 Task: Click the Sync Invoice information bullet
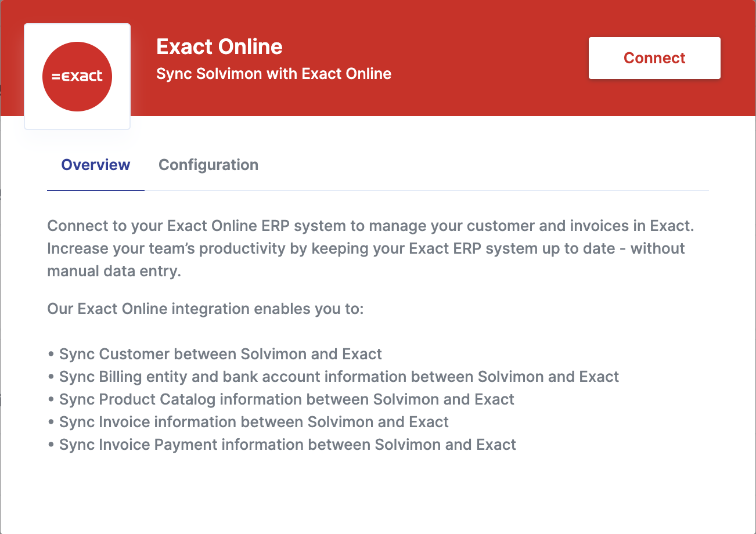(x=254, y=422)
